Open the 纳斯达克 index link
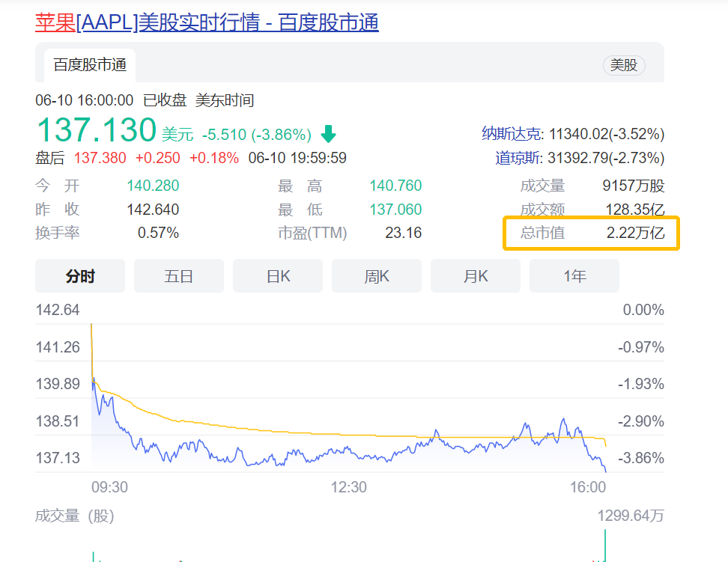 tap(511, 134)
